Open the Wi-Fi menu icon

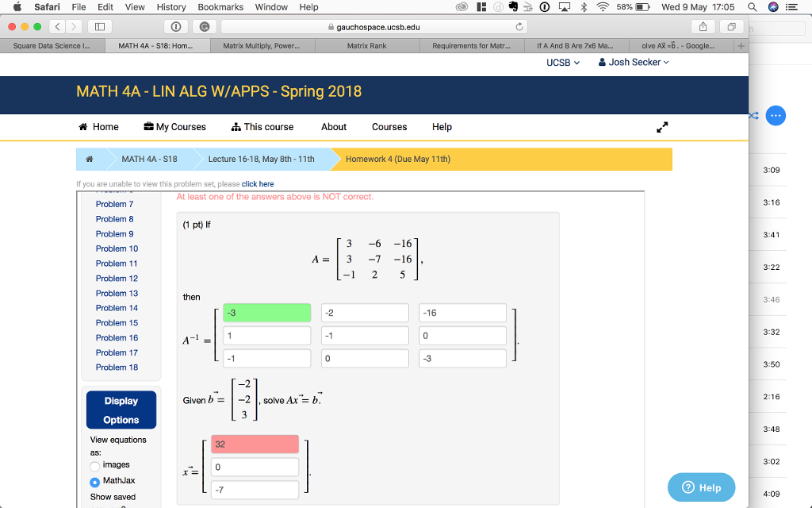click(x=603, y=7)
